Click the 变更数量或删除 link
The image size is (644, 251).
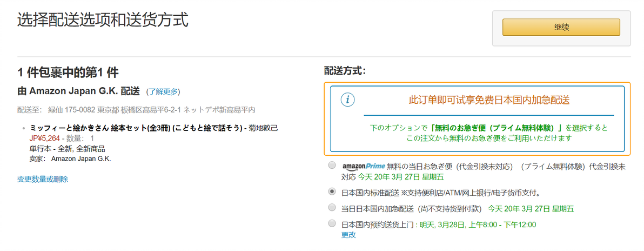(x=43, y=179)
